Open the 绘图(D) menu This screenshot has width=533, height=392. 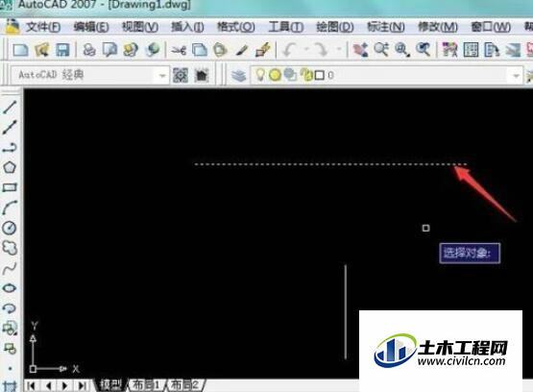[335, 27]
